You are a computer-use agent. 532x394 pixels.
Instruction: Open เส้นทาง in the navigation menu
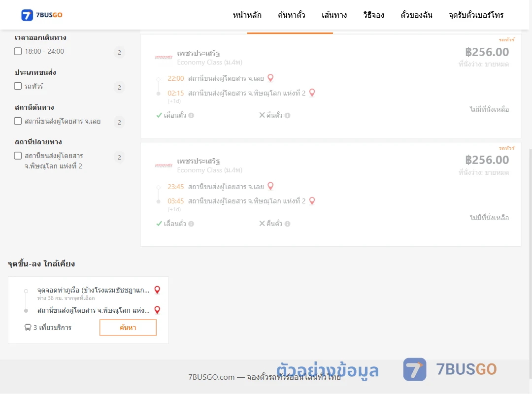[334, 15]
